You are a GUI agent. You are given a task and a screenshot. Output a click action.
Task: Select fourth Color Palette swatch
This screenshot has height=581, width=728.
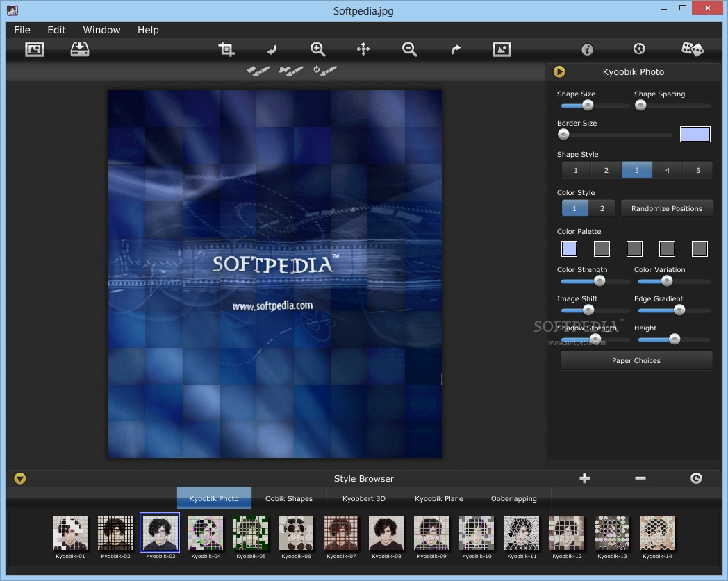point(667,249)
